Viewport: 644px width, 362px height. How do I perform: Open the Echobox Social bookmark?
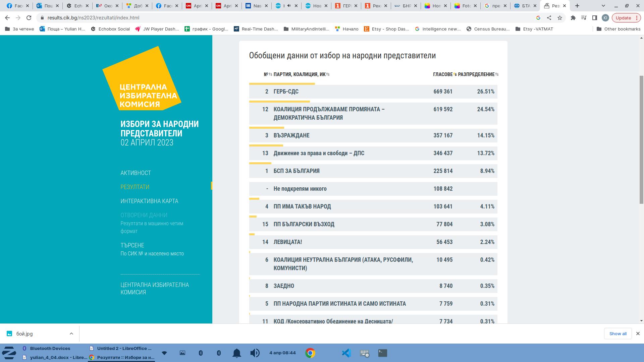(110, 29)
